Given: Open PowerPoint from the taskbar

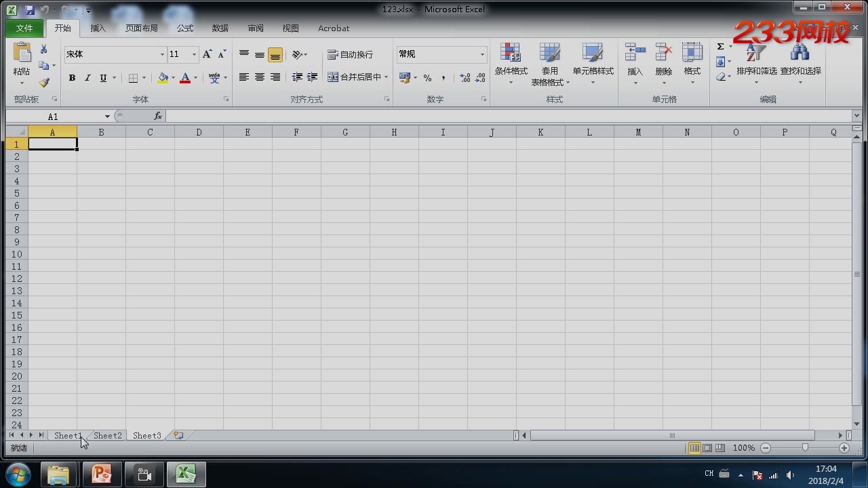Looking at the screenshot, I should 102,474.
